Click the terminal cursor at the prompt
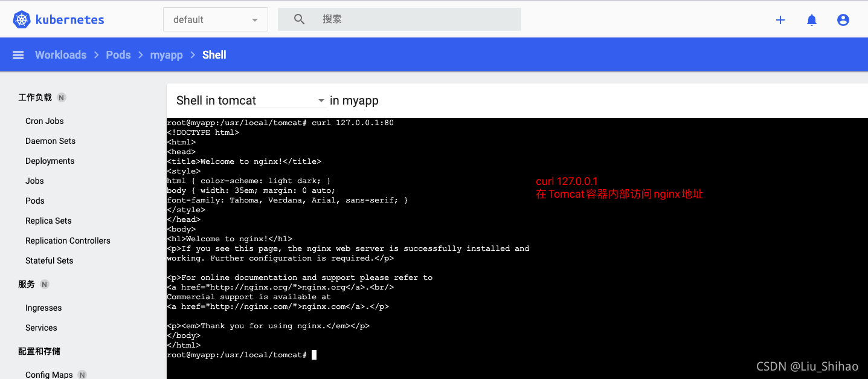This screenshot has height=379, width=868. (314, 355)
